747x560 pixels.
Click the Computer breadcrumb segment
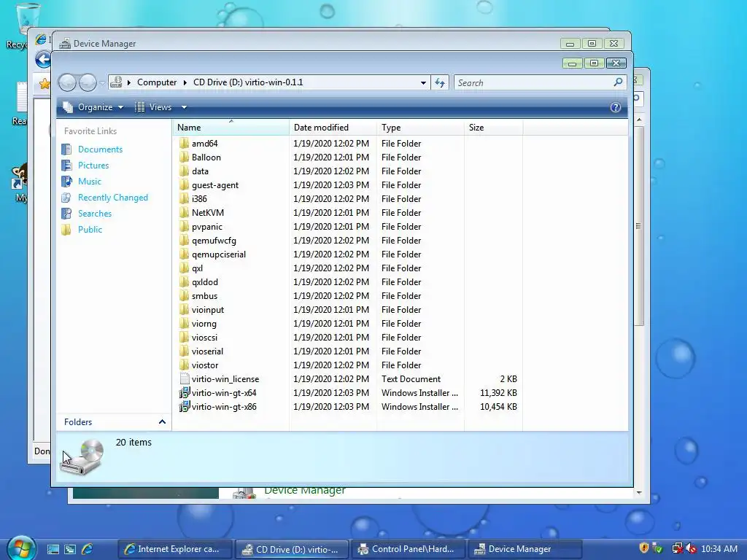pyautogui.click(x=157, y=82)
